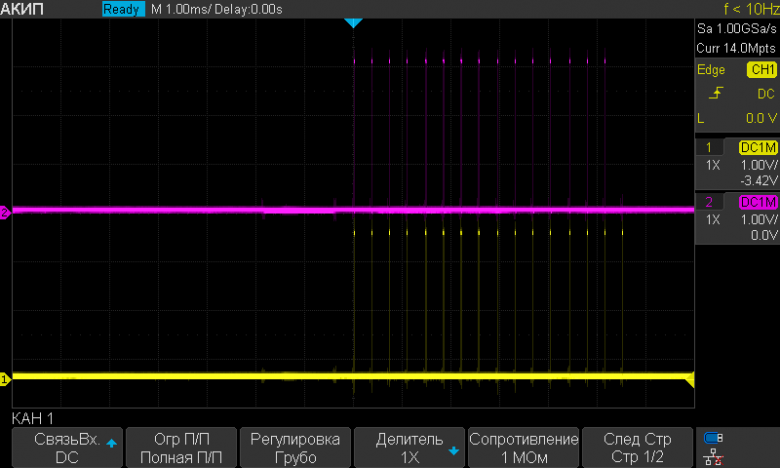Click the network disconnected status icon
780x468 pixels.
coord(713,456)
